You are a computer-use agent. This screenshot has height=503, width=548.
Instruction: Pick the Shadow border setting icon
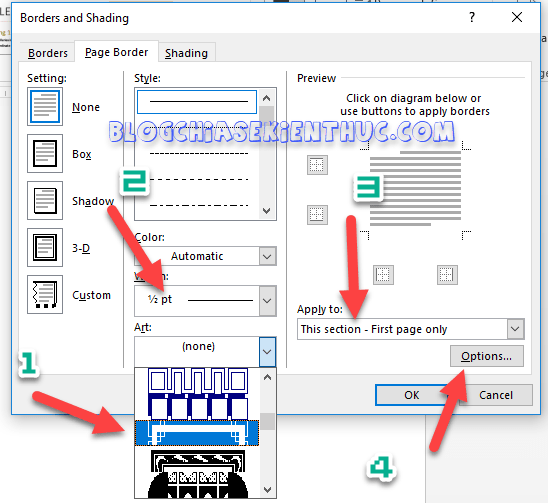click(x=45, y=200)
